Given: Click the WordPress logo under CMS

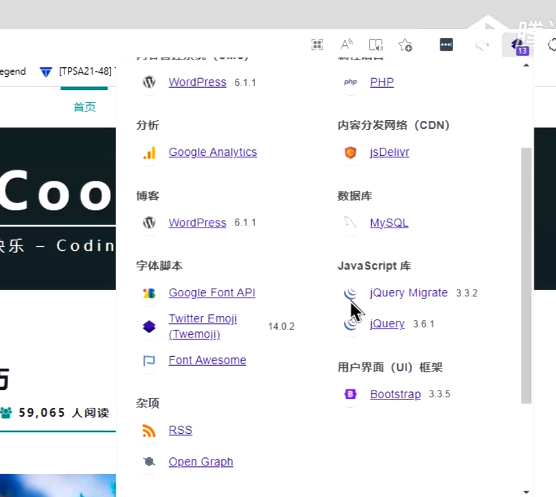Looking at the screenshot, I should (x=149, y=82).
